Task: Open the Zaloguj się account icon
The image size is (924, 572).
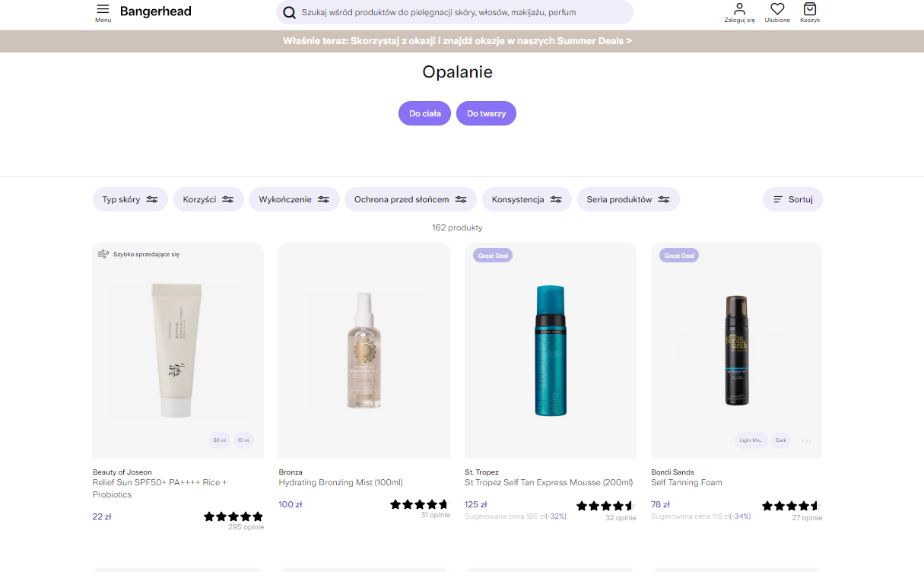Action: (x=739, y=9)
